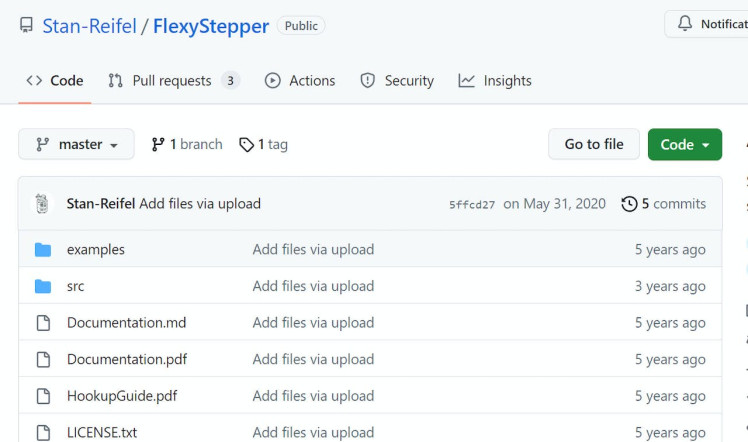
Task: Open the master branch dropdown
Action: [77, 145]
